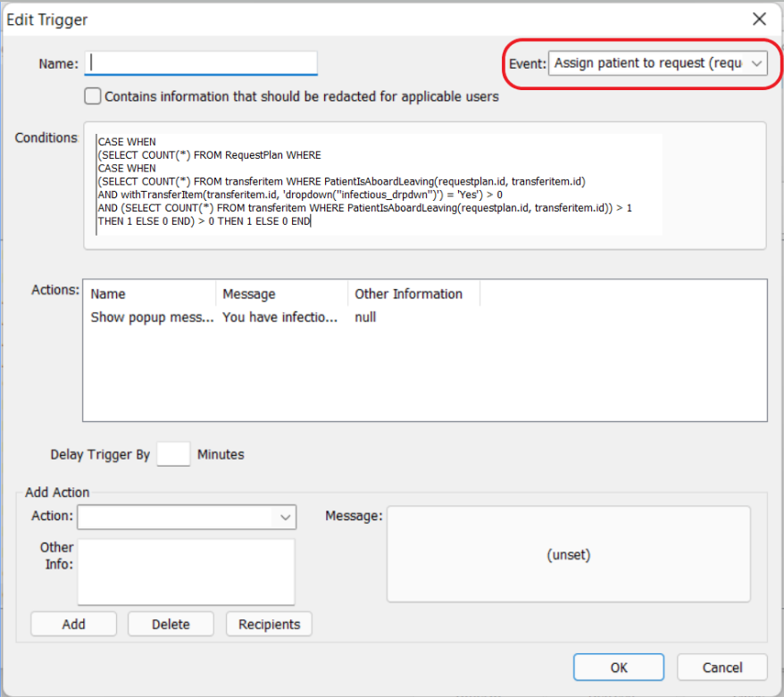Close the Edit Trigger dialog
The height and width of the screenshot is (697, 784).
pos(759,20)
